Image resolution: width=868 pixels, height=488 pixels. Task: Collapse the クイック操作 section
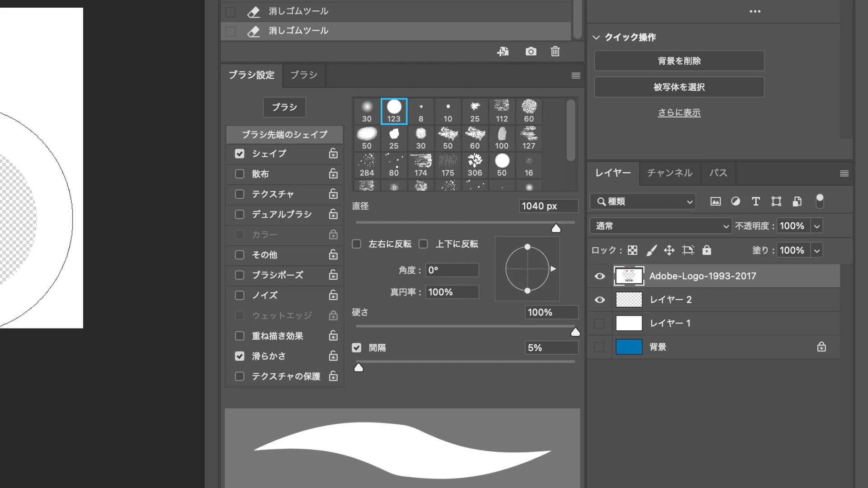[596, 38]
